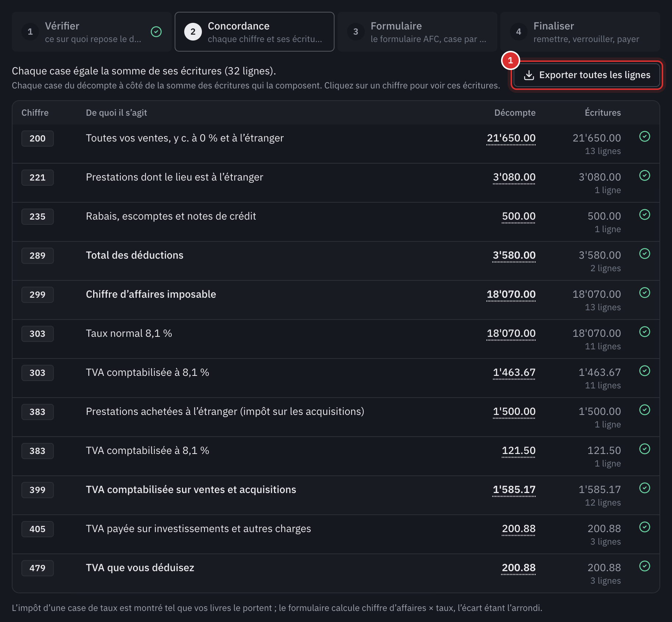Screen dimensions: 672x622
Task: Click check icon in Taux normal 8,1 % row
Action: (x=645, y=332)
